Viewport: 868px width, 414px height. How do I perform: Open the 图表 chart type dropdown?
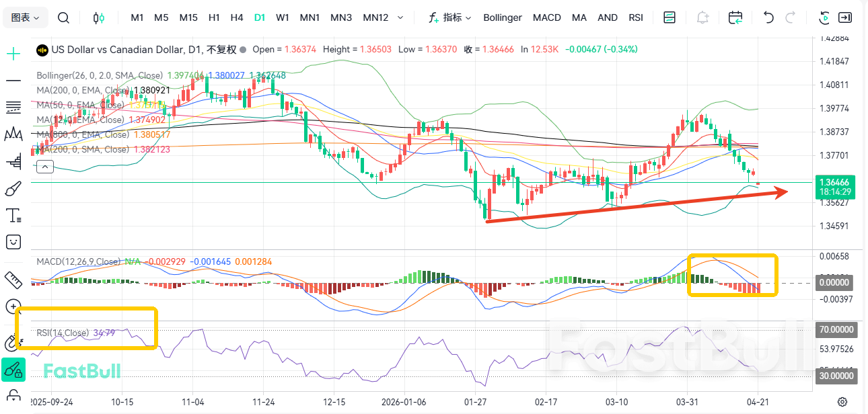click(25, 17)
